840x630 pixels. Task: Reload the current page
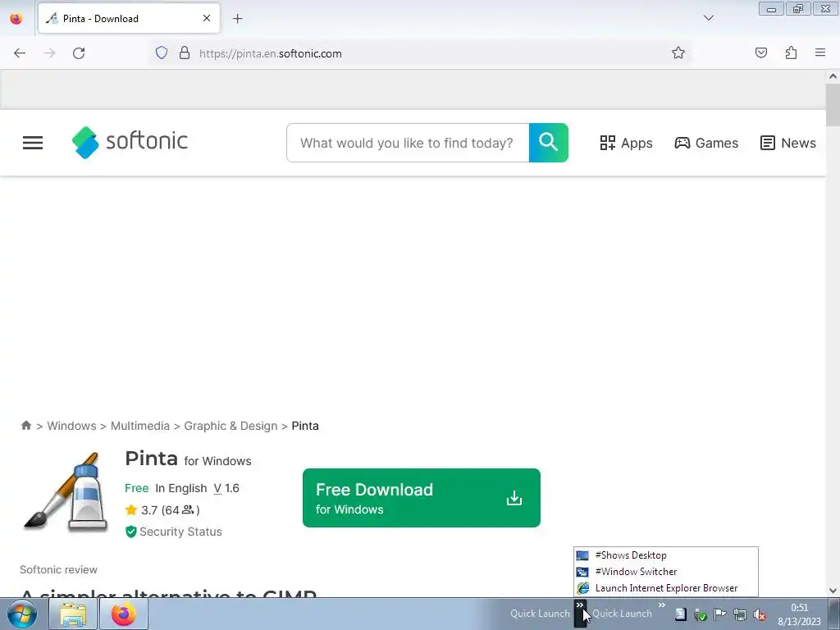point(79,53)
